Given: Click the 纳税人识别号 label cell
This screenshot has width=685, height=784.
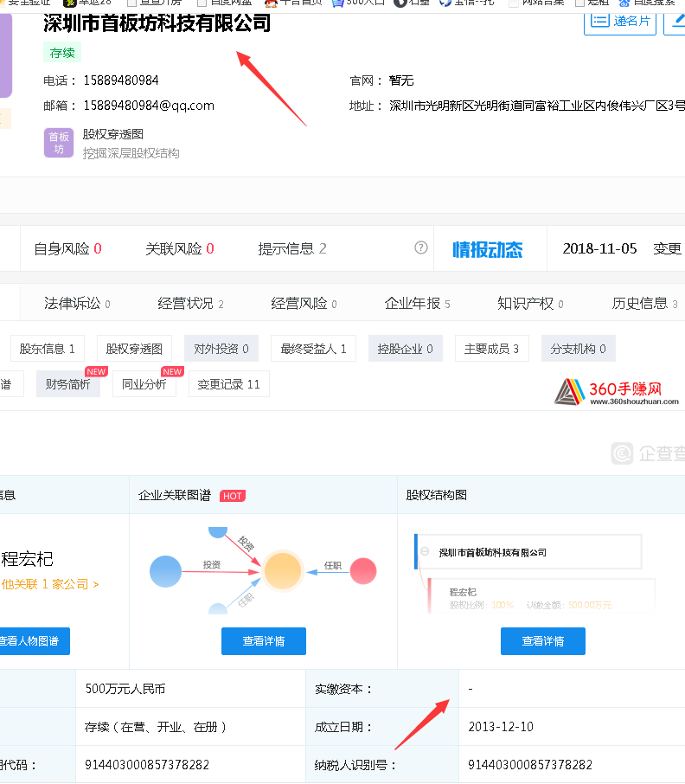Looking at the screenshot, I should (x=381, y=765).
